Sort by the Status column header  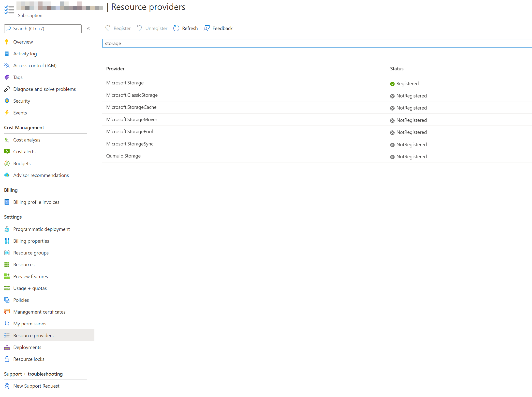click(396, 69)
